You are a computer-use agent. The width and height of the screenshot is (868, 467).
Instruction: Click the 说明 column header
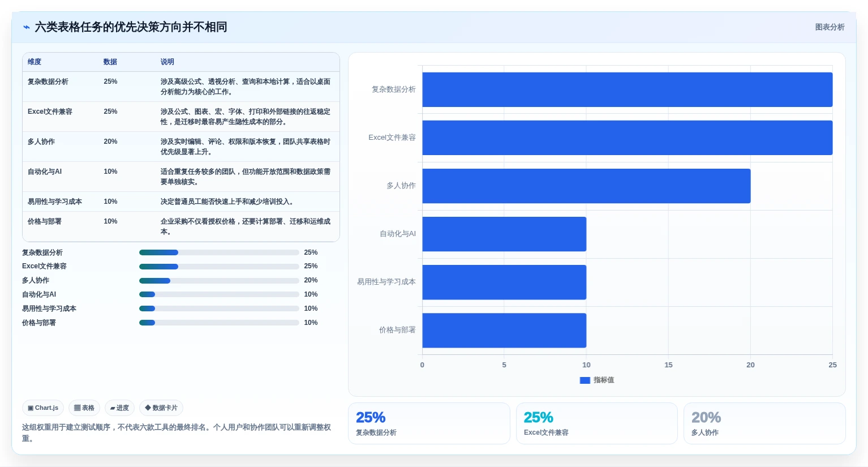tap(167, 62)
